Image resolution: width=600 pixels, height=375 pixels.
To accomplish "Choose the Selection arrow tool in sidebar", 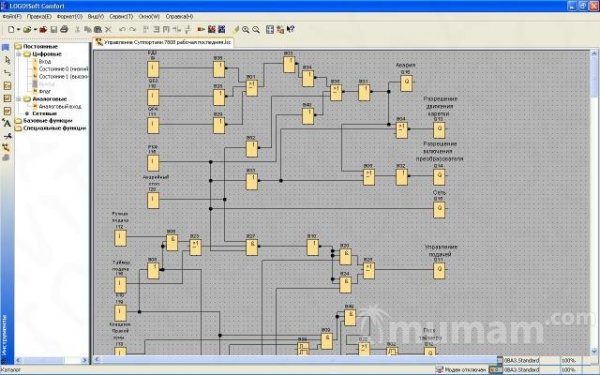I will point(7,60).
